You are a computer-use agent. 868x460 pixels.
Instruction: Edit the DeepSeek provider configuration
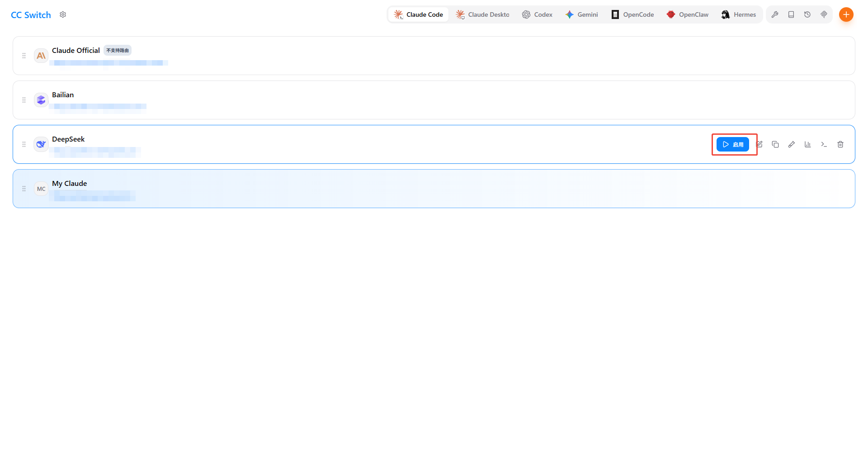(x=759, y=144)
